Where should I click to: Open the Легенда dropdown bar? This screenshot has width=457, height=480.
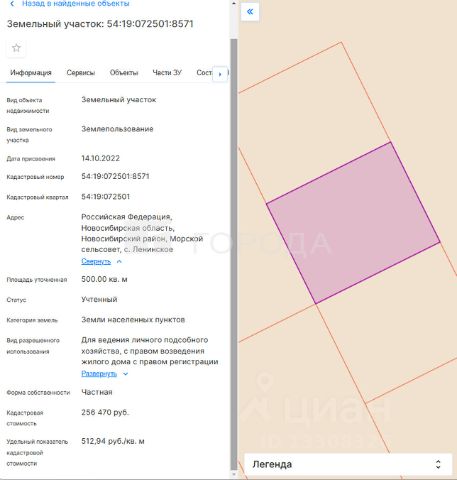point(348,464)
